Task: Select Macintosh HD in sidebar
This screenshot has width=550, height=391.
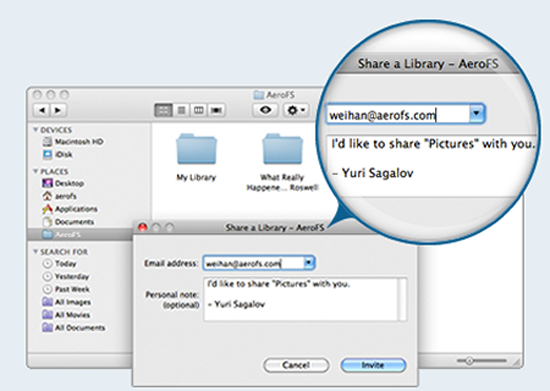Action: click(x=73, y=142)
